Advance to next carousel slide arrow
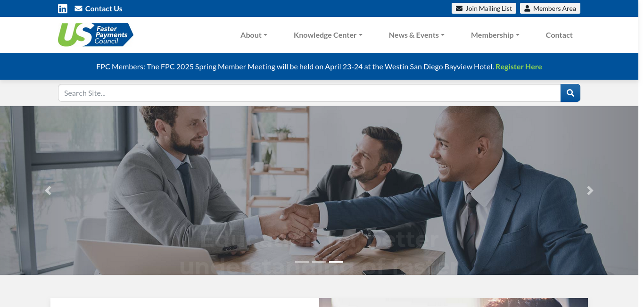This screenshot has width=644, height=307. point(590,191)
